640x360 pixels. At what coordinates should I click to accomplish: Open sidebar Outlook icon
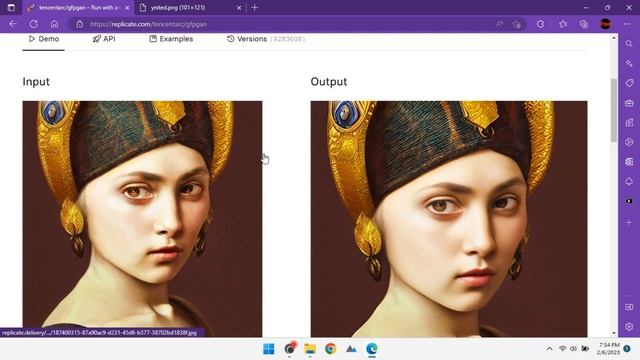click(629, 162)
